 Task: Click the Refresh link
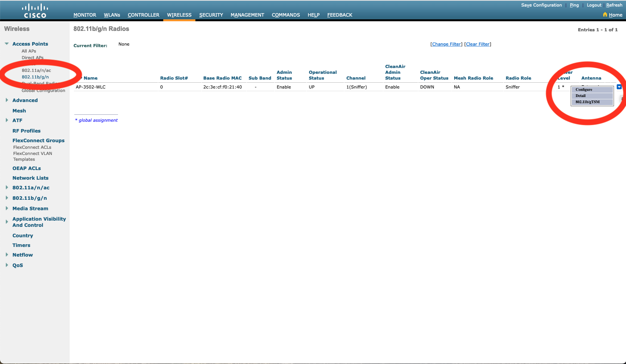click(614, 5)
